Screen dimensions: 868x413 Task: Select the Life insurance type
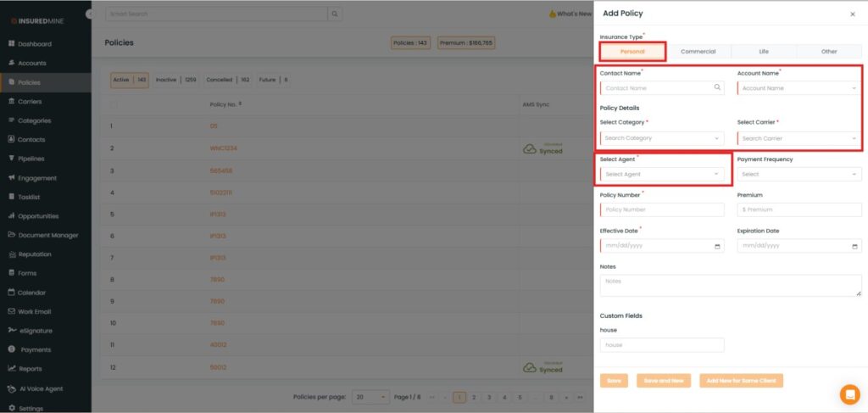click(764, 52)
